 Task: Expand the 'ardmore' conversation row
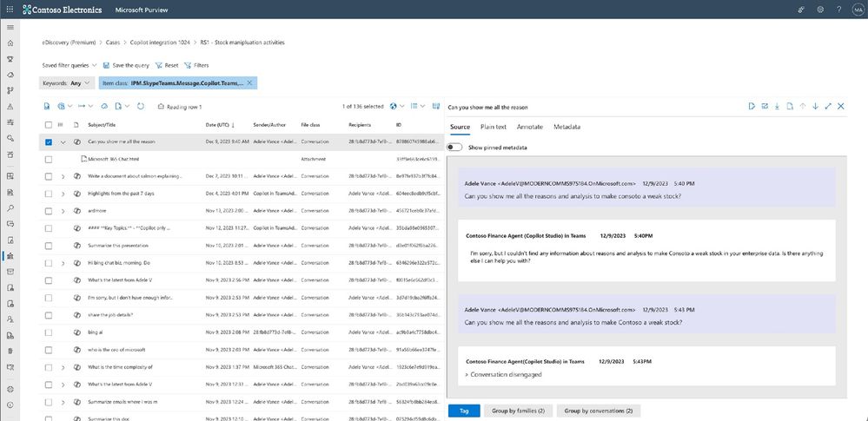(x=63, y=211)
